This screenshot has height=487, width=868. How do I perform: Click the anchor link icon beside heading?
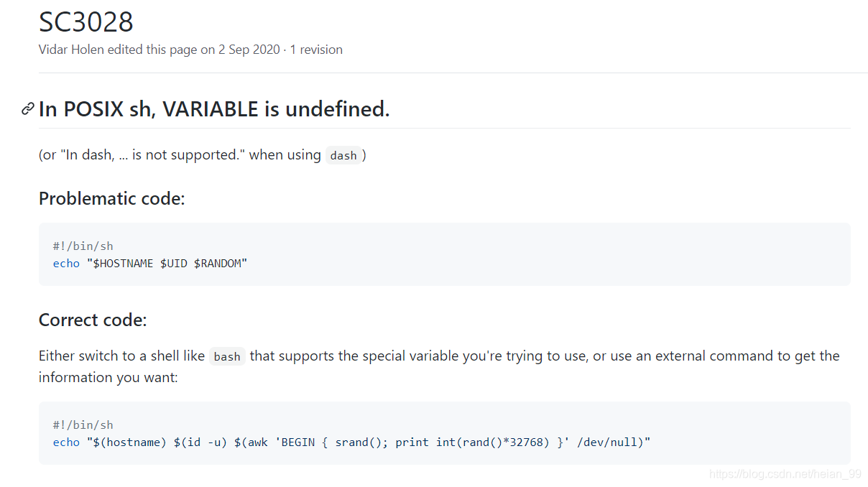click(28, 109)
